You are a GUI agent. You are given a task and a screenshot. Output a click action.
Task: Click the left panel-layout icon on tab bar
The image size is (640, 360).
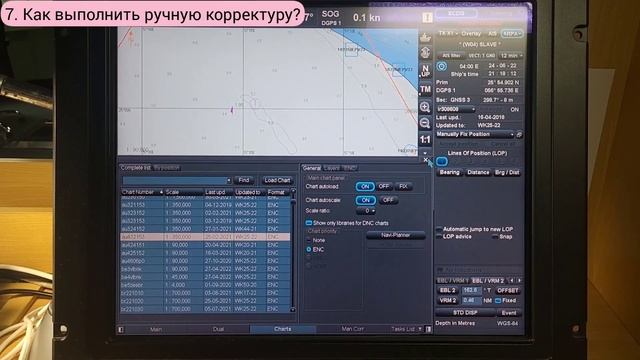(x=121, y=329)
